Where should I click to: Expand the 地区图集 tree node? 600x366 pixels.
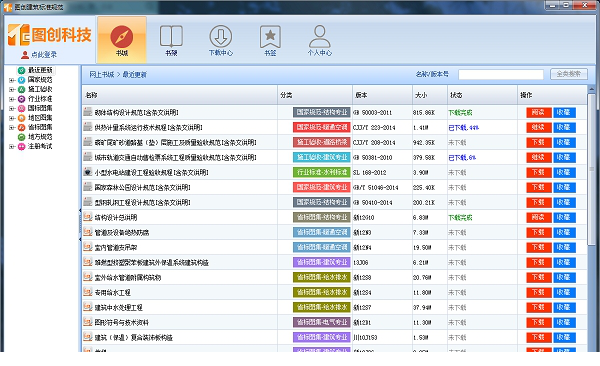tap(11, 118)
